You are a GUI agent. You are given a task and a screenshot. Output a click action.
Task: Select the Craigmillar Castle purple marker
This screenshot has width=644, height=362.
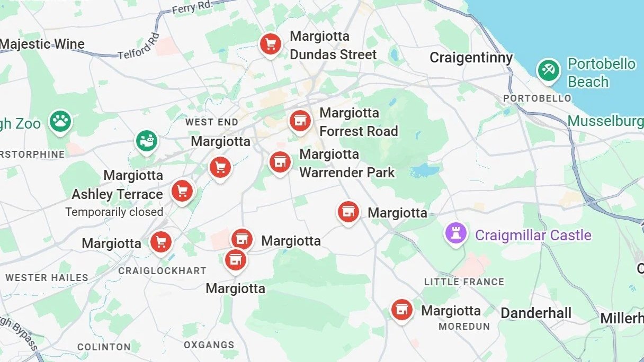(x=456, y=233)
